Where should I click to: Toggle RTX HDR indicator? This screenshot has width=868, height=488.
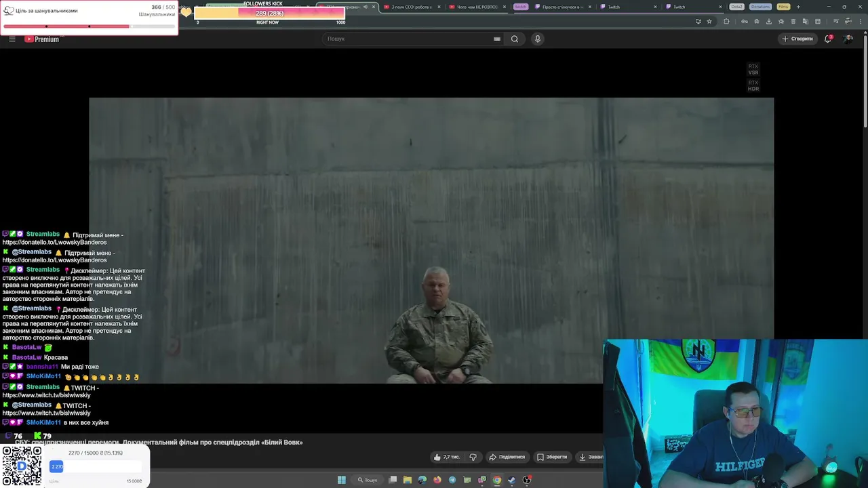click(x=753, y=85)
